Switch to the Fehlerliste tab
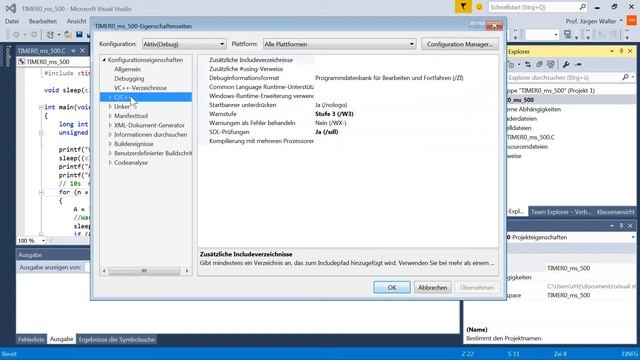The image size is (640, 360). [x=31, y=339]
